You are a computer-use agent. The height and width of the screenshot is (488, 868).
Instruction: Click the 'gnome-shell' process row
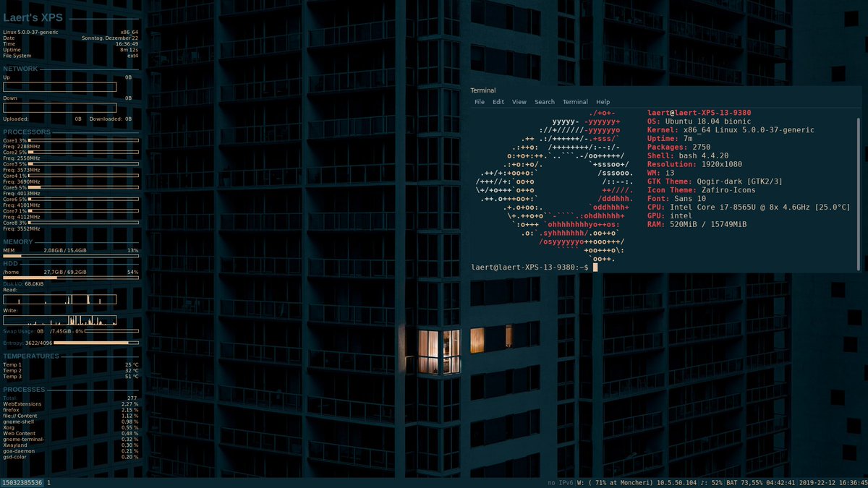71,421
